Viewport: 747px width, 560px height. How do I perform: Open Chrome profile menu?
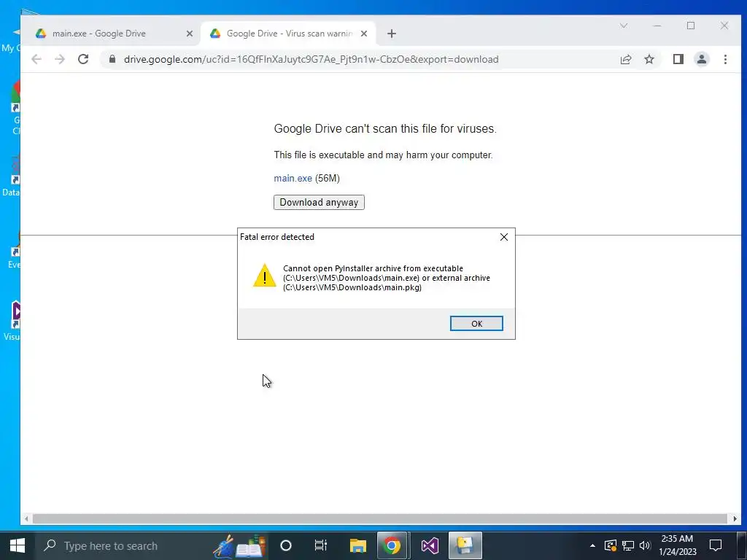click(701, 59)
